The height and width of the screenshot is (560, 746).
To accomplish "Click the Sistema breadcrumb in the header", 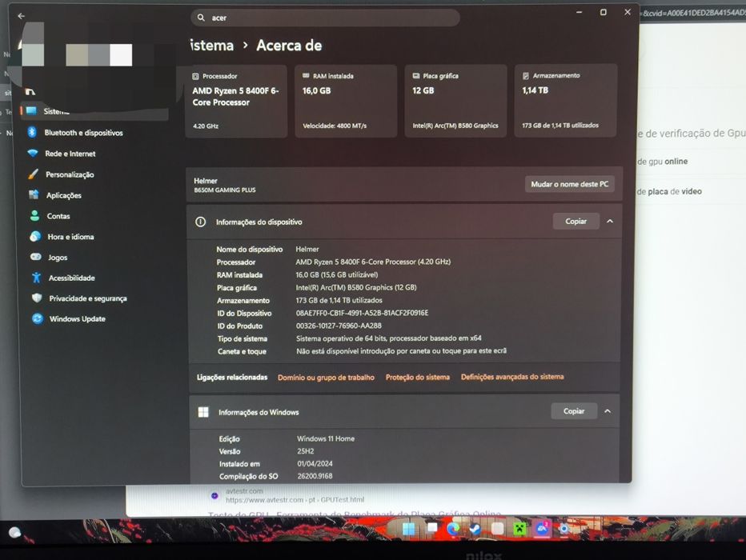I will [x=212, y=46].
